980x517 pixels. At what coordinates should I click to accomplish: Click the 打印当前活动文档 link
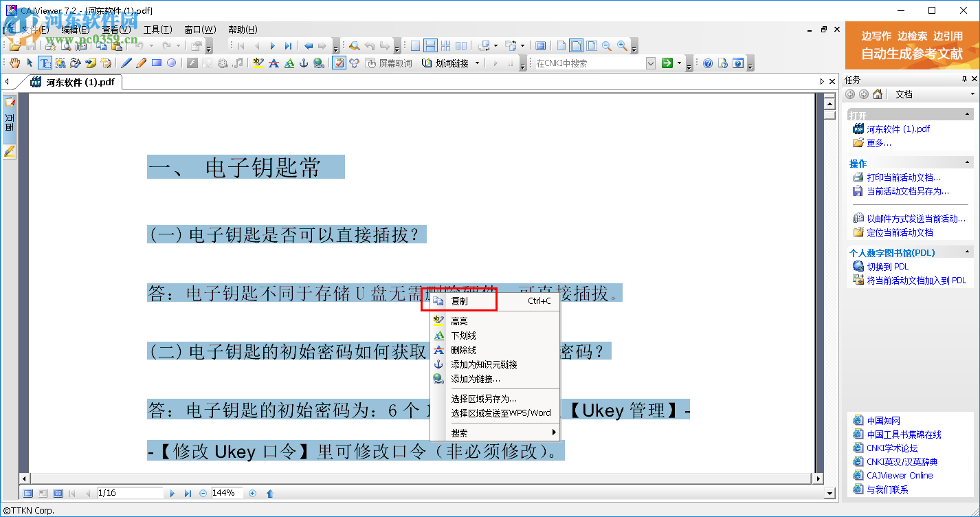[x=903, y=177]
